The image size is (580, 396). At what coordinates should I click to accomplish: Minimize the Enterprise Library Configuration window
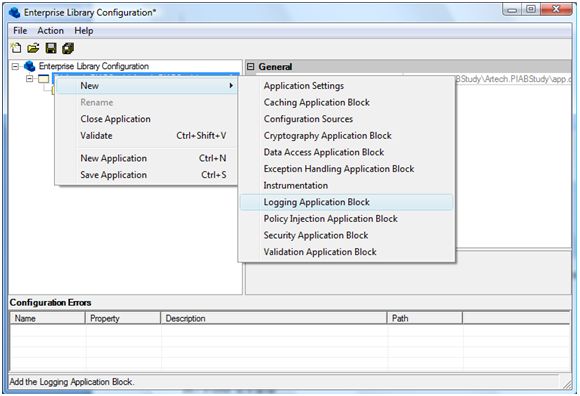pos(512,10)
